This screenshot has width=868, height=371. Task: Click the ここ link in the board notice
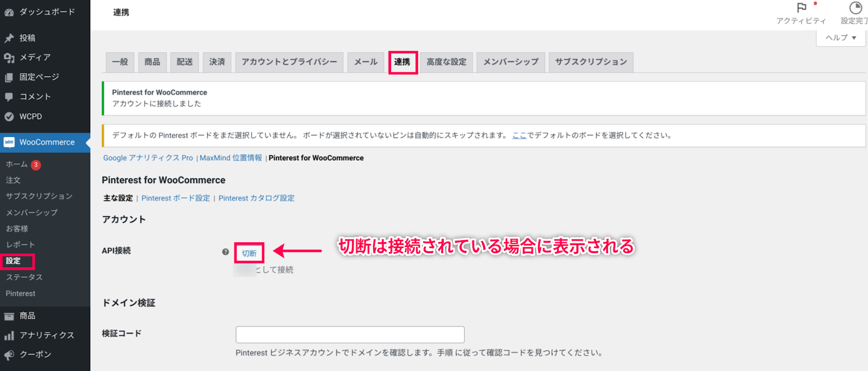click(x=520, y=135)
